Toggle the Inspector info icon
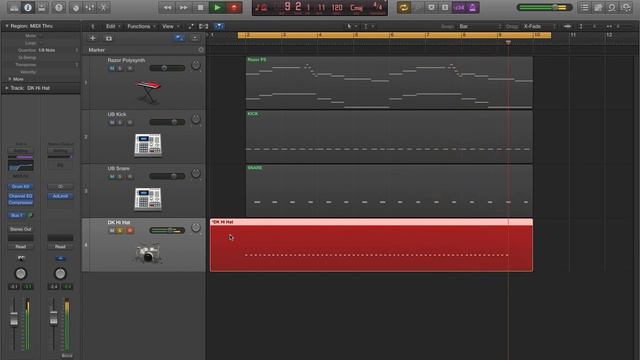 (x=28, y=7)
